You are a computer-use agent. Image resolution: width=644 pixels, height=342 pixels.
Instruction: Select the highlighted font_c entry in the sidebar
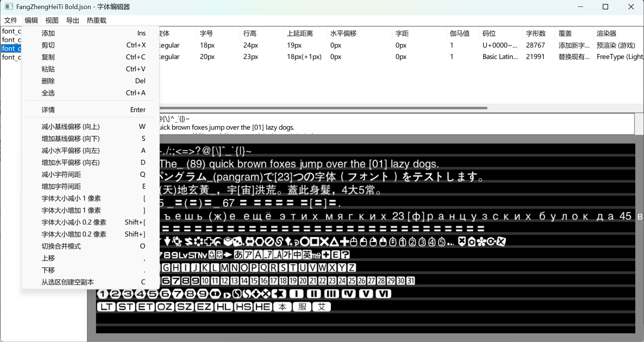click(11, 48)
